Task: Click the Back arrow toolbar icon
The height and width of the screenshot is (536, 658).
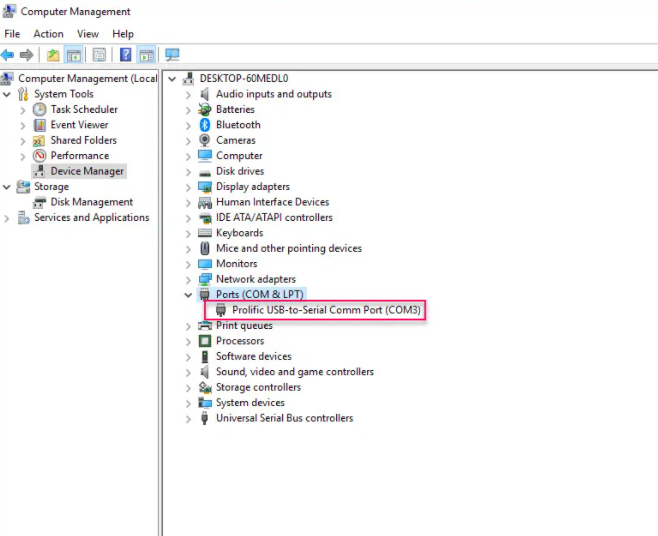Action: [8, 55]
